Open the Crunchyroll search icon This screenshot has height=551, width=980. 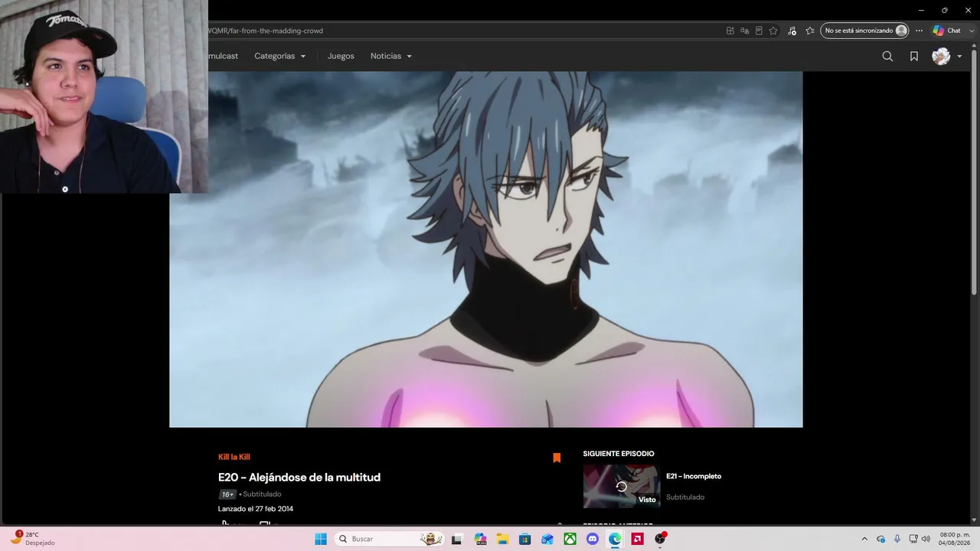point(887,56)
